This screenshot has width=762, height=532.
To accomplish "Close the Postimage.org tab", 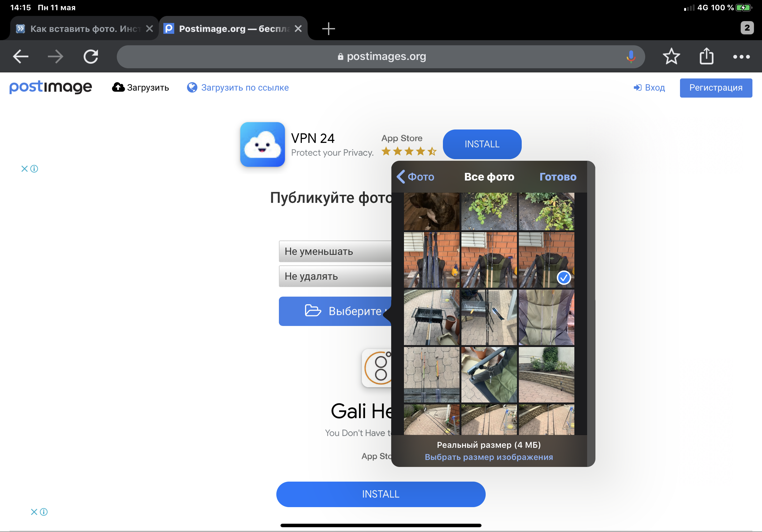I will click(298, 29).
